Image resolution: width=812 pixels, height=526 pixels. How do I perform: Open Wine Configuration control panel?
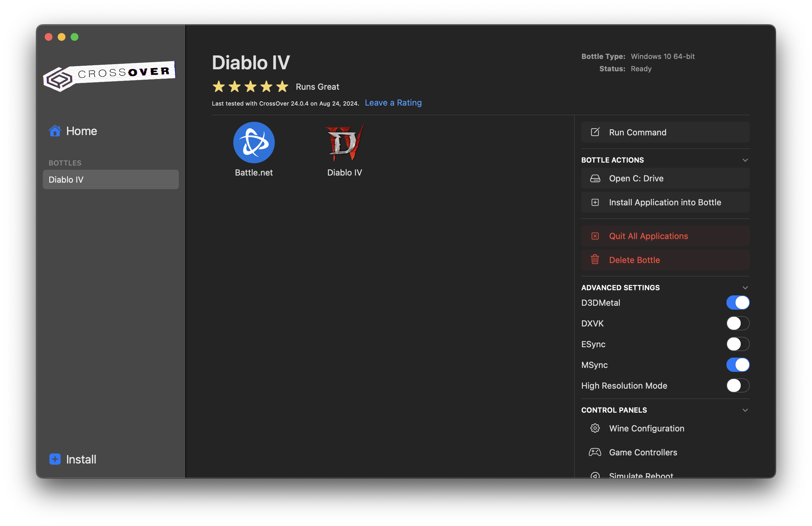pos(665,428)
